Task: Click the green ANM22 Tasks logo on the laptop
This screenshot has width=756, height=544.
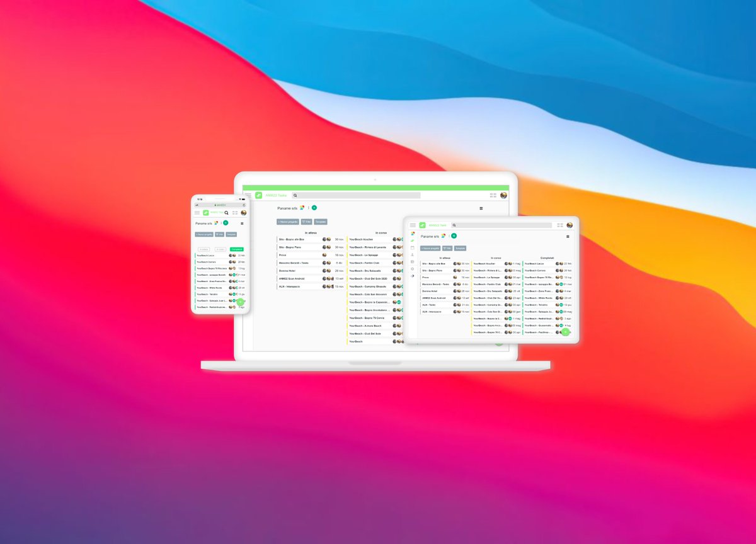Action: [258, 195]
